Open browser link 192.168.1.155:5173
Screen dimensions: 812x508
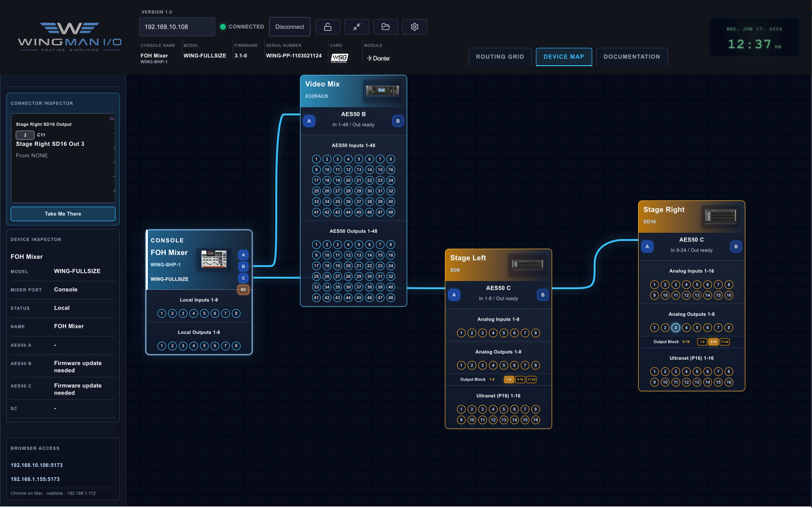tap(35, 480)
